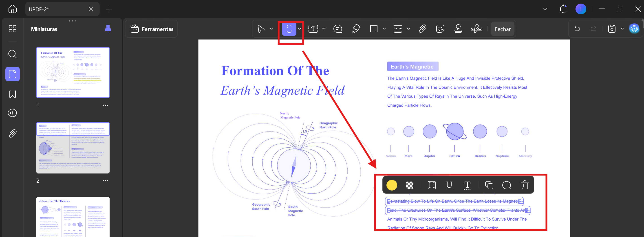Expand the text box tool dropdown
644x237 pixels.
tap(324, 29)
